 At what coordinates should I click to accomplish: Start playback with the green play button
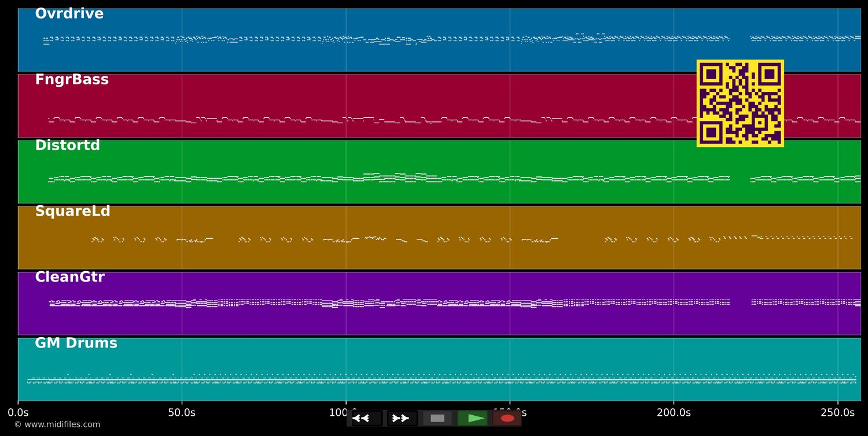pyautogui.click(x=473, y=418)
